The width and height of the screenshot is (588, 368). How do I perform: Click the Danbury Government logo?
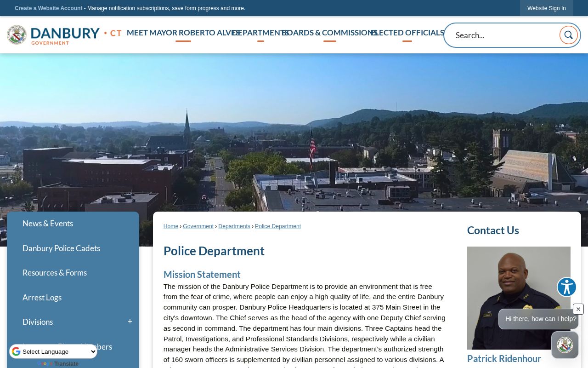click(x=64, y=35)
